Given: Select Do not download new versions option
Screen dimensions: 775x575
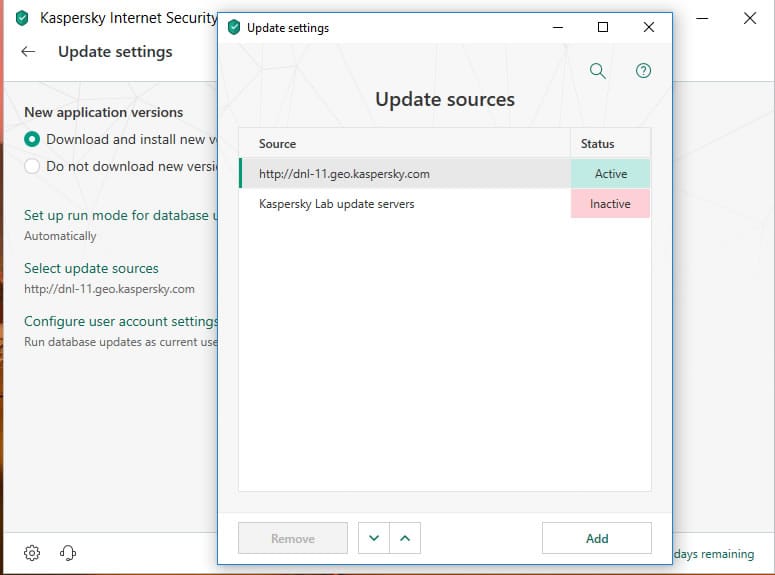Looking at the screenshot, I should point(32,166).
